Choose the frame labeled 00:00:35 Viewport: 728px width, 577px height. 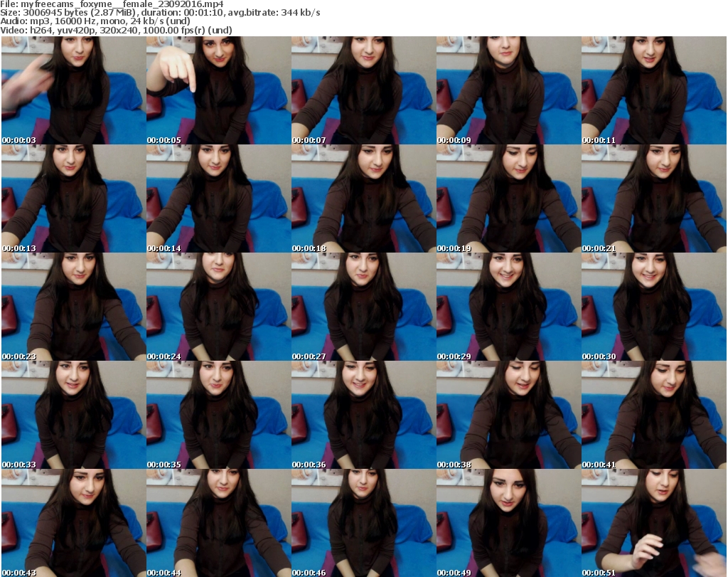point(219,415)
